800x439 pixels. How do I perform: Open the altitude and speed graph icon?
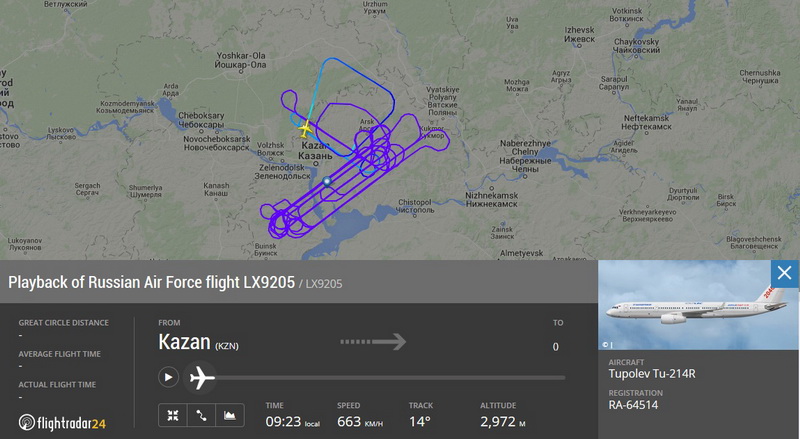click(x=230, y=416)
